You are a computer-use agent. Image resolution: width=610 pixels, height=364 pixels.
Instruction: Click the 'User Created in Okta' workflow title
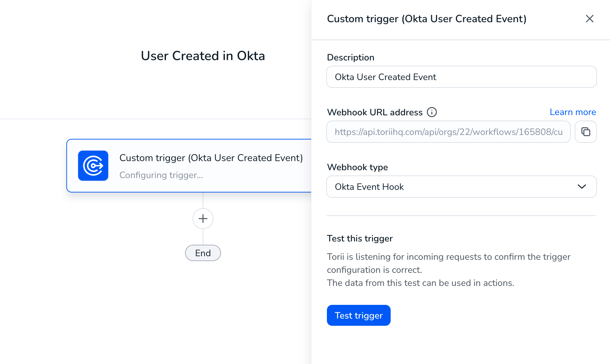tap(203, 56)
